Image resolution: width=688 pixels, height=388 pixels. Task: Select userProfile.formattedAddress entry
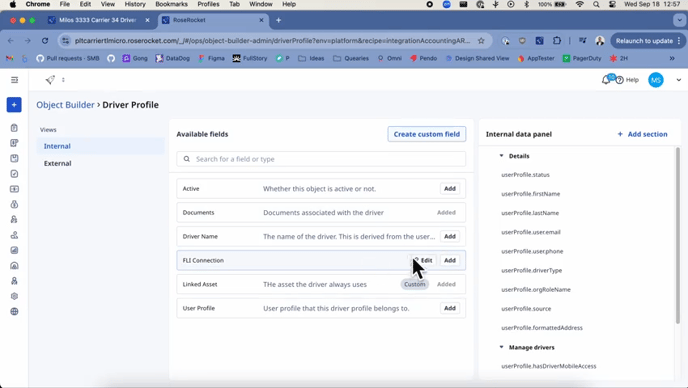click(x=542, y=328)
